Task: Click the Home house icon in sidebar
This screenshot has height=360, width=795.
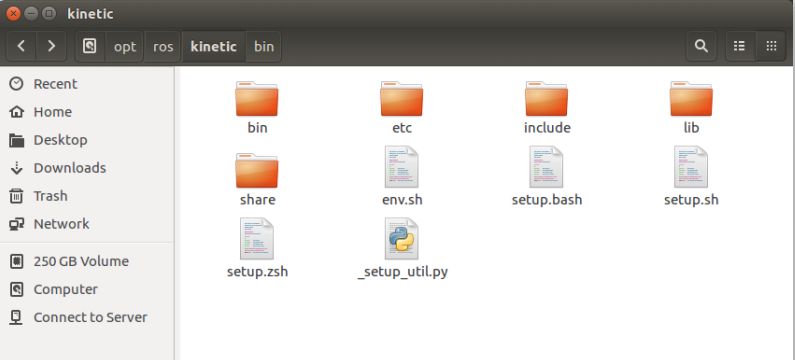Action: 16,112
